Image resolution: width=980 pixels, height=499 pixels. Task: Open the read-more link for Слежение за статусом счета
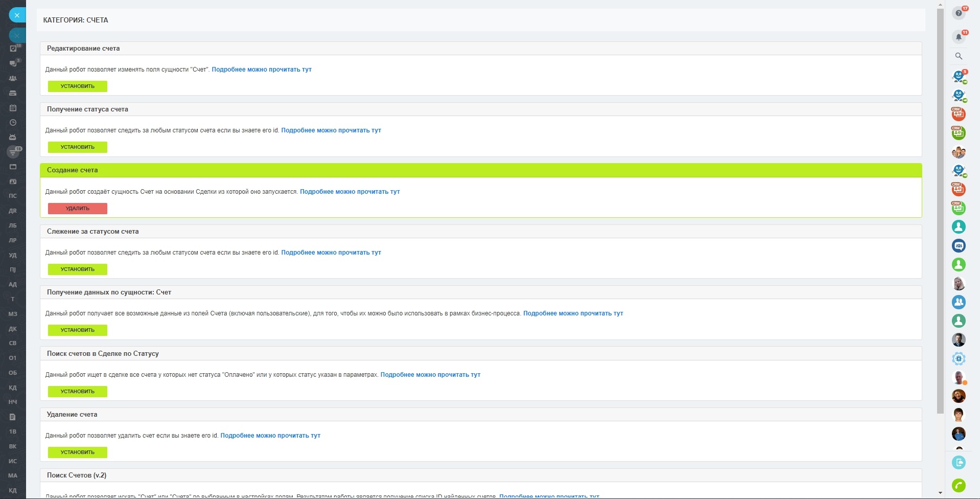(x=331, y=253)
